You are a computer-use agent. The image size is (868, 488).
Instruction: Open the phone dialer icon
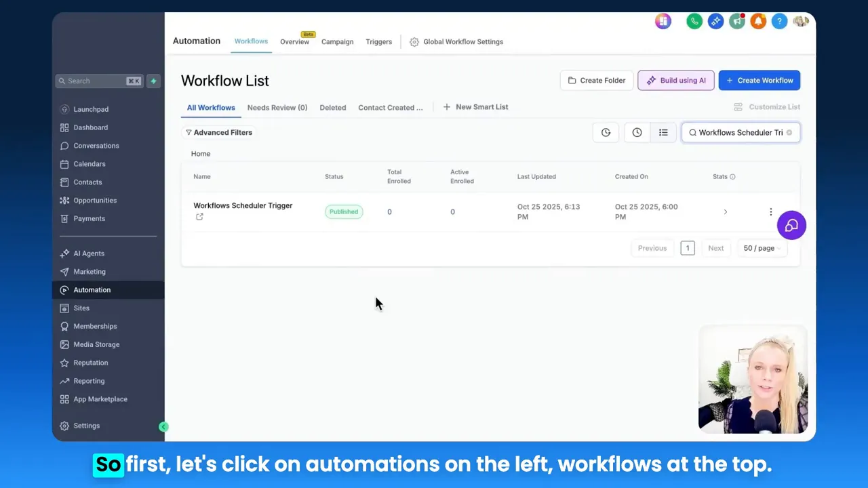pos(694,22)
